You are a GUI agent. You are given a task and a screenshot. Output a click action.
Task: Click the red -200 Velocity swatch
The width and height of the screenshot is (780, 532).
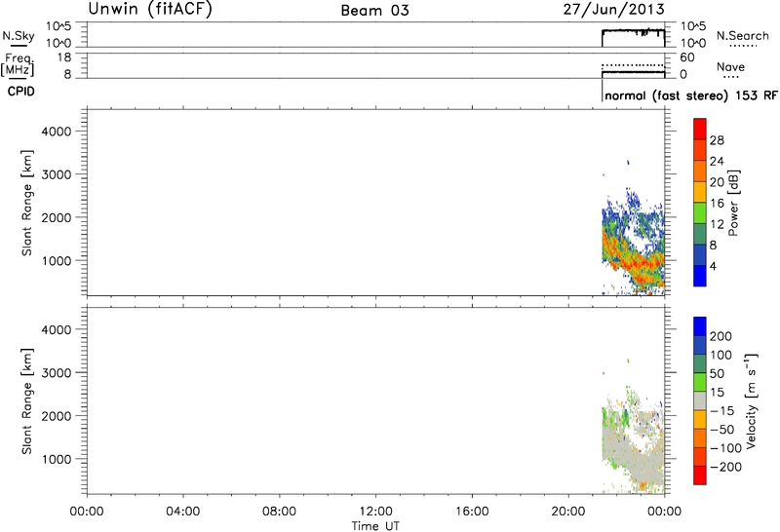click(699, 475)
